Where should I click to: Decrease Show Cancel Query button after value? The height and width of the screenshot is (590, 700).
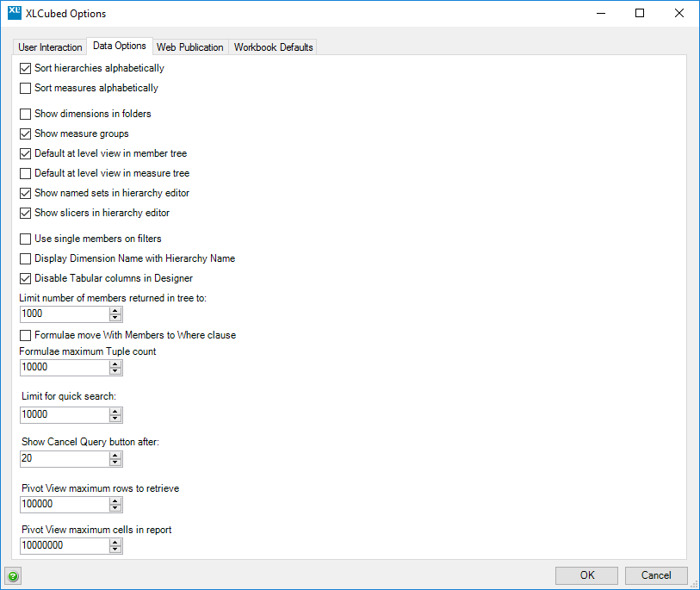click(115, 463)
